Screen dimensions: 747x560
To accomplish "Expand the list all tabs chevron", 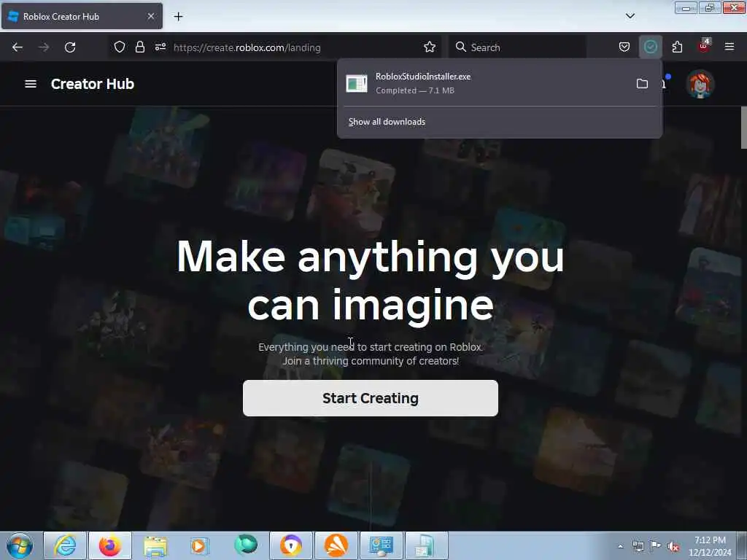I will click(x=630, y=16).
